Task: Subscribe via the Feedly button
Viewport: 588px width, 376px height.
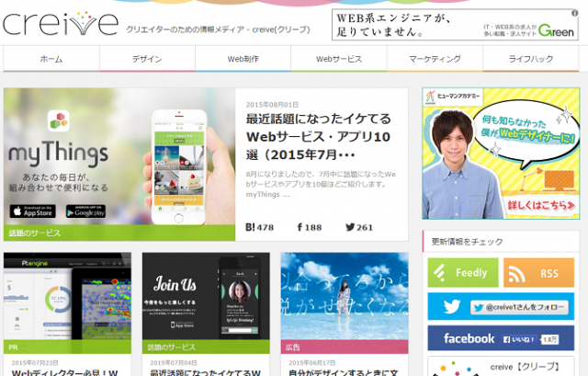Action: [x=463, y=273]
